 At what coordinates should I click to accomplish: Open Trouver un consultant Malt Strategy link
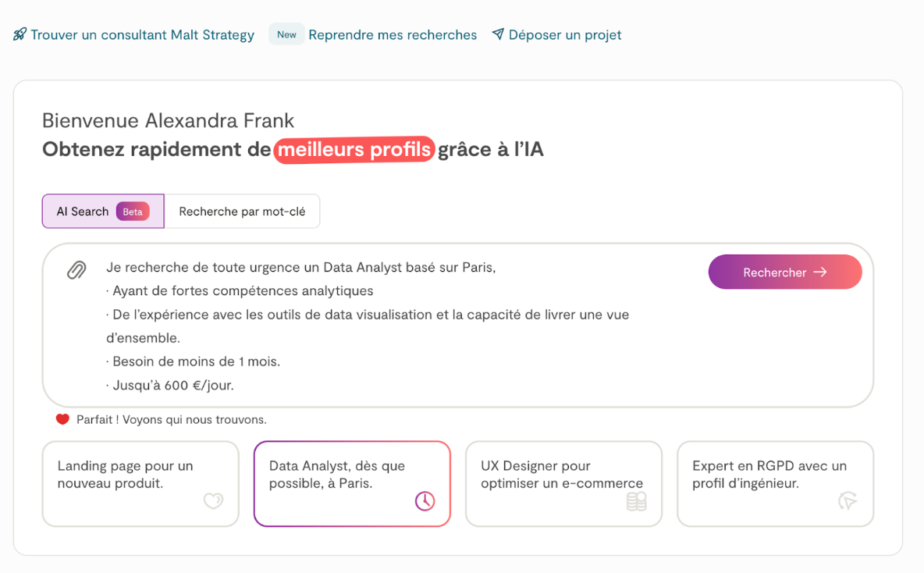[x=142, y=35]
